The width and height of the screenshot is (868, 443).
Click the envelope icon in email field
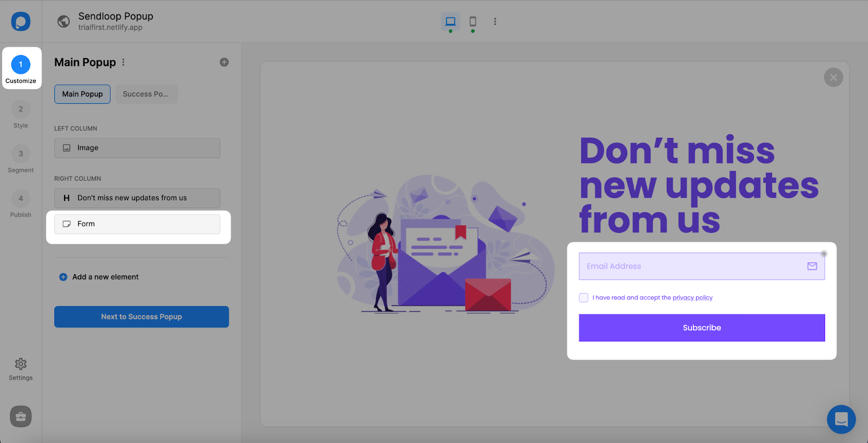812,266
